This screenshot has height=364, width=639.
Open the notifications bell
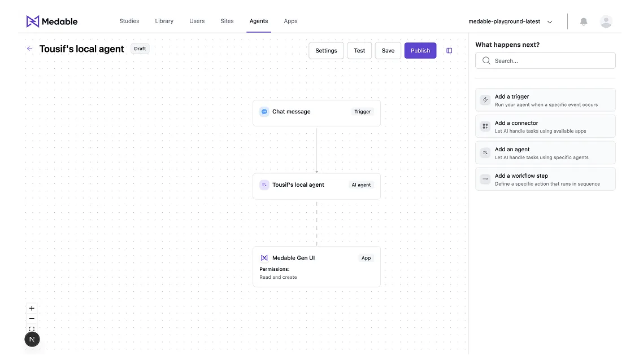point(584,21)
